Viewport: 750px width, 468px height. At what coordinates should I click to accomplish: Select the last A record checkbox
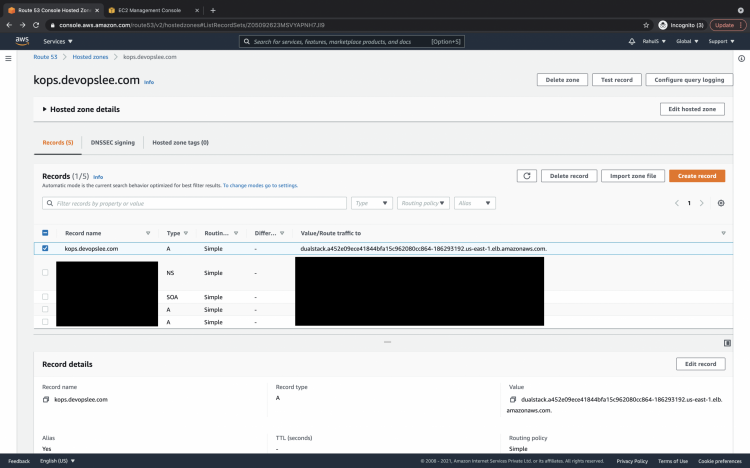(x=45, y=322)
